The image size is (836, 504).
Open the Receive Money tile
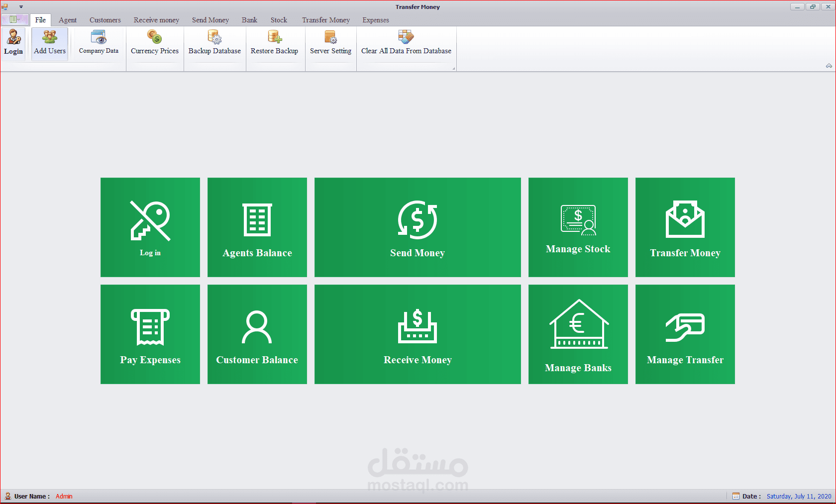pos(418,334)
